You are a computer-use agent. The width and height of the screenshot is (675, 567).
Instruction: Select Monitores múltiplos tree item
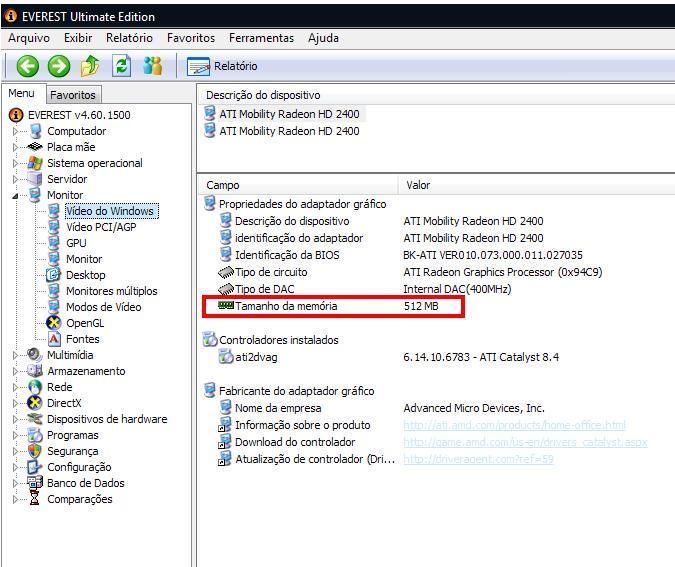pyautogui.click(x=111, y=291)
